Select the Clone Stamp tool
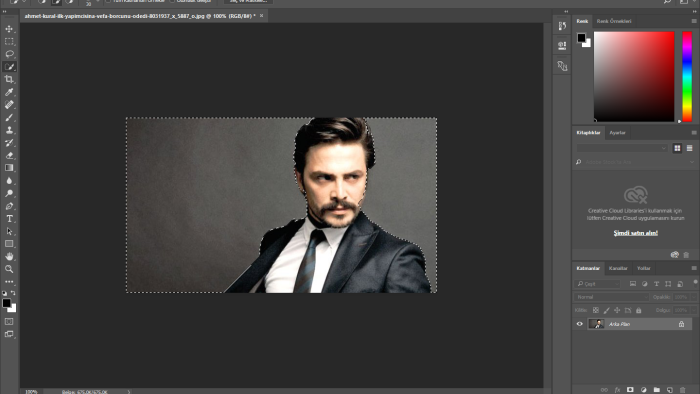The height and width of the screenshot is (394, 700). coord(9,130)
